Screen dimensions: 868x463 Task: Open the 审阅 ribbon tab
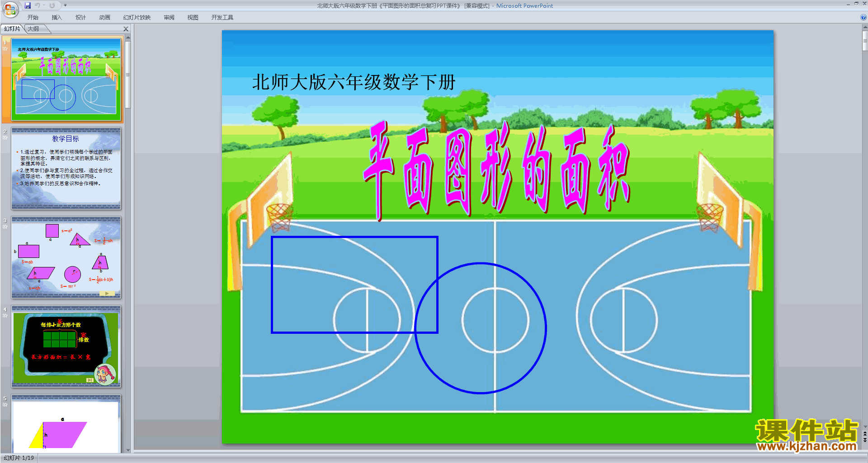click(x=169, y=18)
